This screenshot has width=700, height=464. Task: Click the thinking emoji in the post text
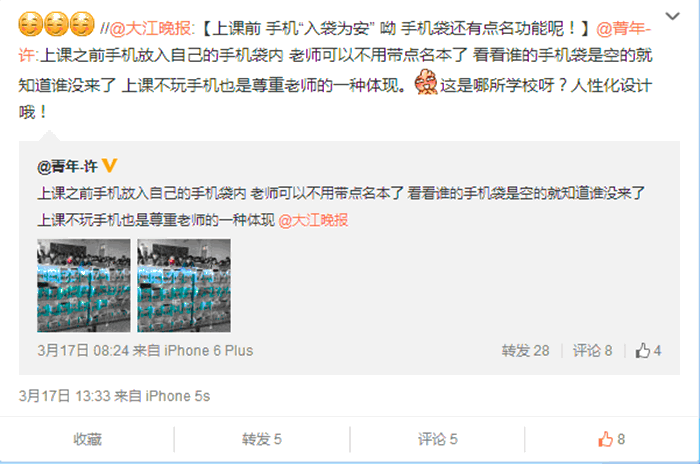[426, 82]
